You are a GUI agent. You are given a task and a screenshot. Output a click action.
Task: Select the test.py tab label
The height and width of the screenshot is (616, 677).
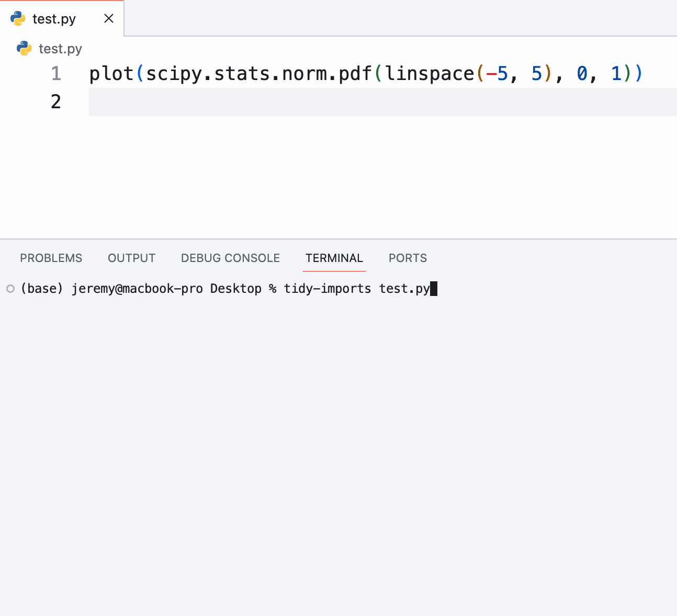point(54,19)
